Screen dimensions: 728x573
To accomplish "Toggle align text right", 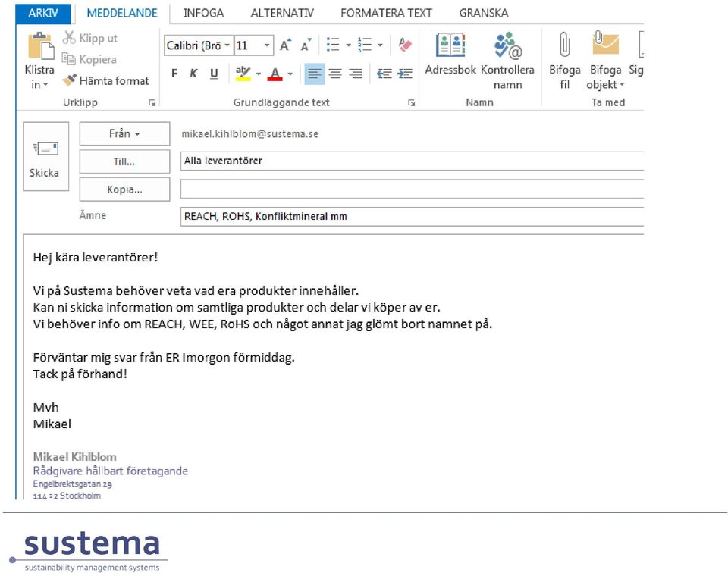I will [356, 74].
